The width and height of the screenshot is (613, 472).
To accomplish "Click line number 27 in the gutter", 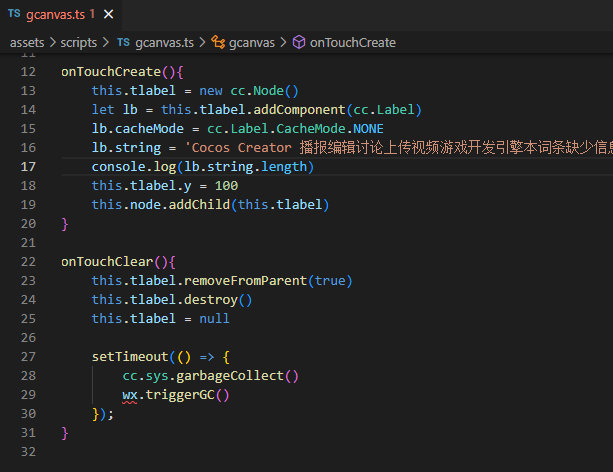I will [x=28, y=357].
